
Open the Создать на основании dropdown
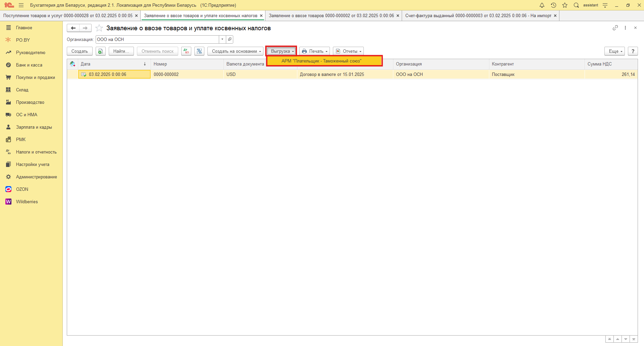pos(236,51)
